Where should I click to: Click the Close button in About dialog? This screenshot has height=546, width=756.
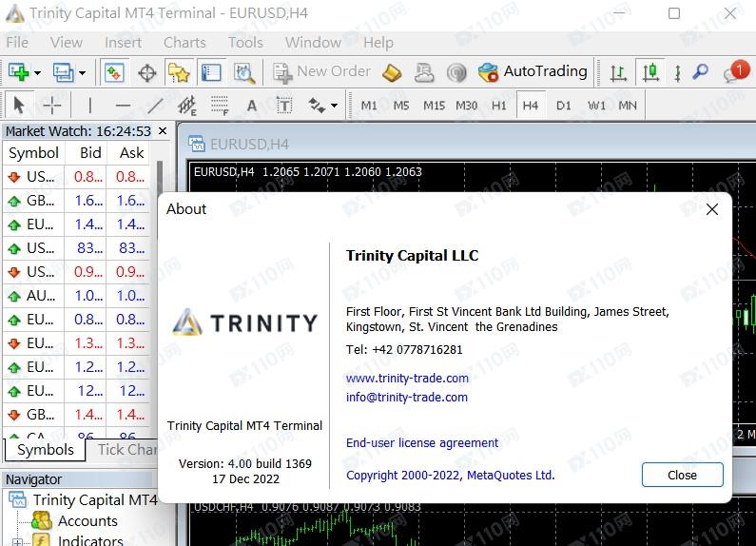tap(682, 475)
